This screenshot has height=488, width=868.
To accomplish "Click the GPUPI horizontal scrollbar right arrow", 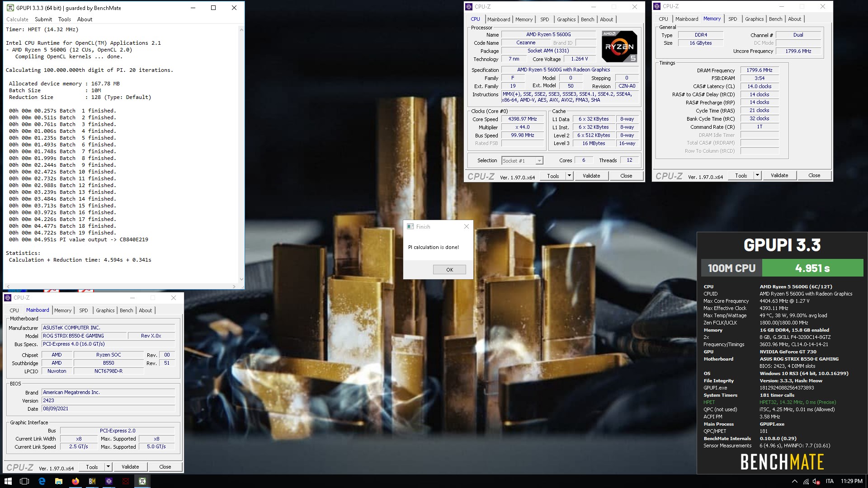I will 234,286.
